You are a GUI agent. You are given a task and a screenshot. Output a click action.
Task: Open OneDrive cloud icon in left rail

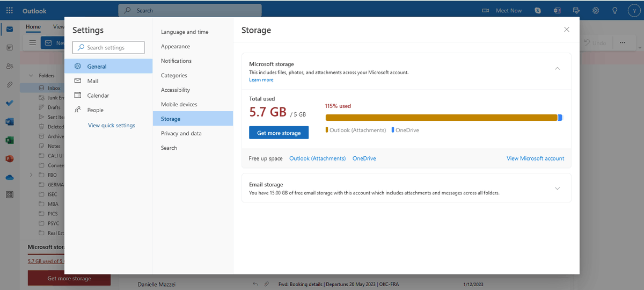10,177
